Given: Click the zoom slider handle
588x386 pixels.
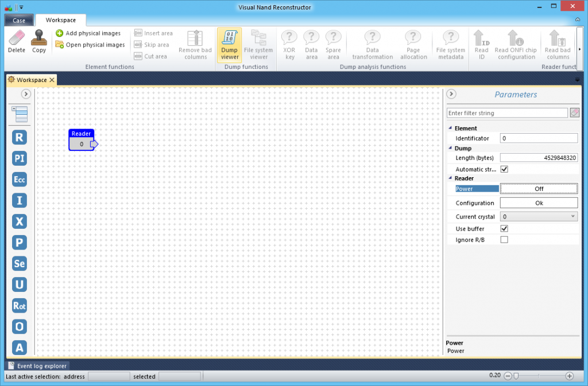Looking at the screenshot, I should 516,376.
